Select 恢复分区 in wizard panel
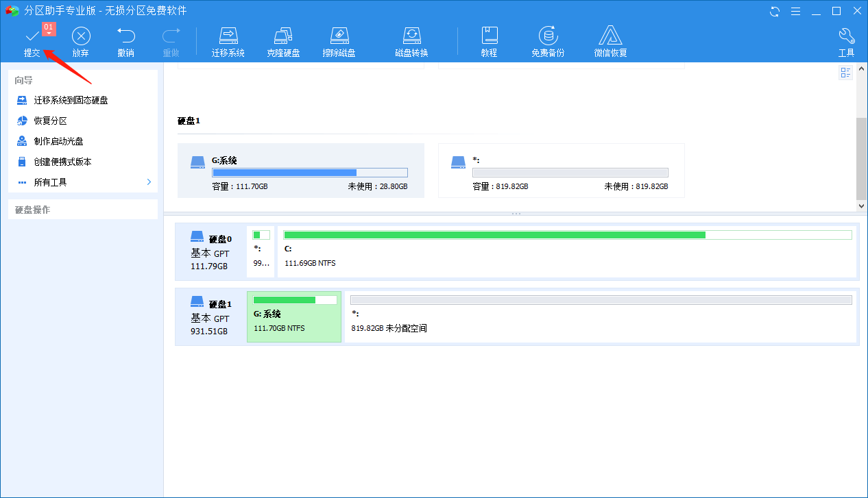This screenshot has height=498, width=868. (x=50, y=121)
